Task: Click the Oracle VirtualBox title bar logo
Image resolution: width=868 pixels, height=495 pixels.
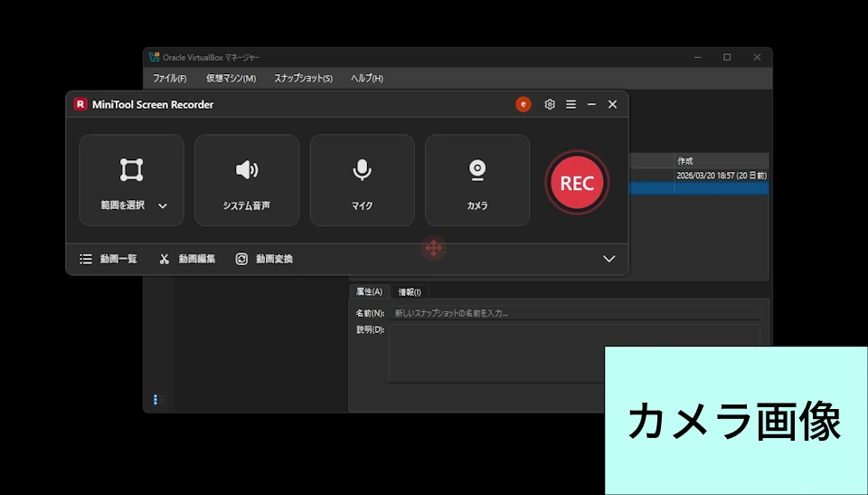Action: (154, 57)
